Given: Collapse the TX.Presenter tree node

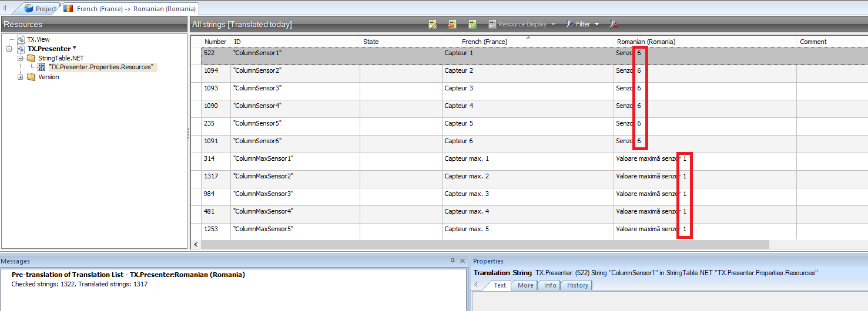Looking at the screenshot, I should tap(9, 49).
